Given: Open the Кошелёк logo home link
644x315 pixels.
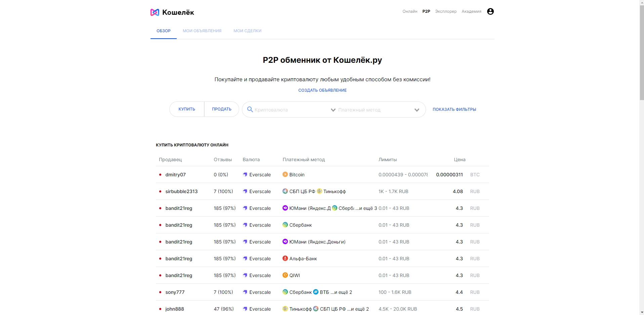Looking at the screenshot, I should (x=172, y=12).
